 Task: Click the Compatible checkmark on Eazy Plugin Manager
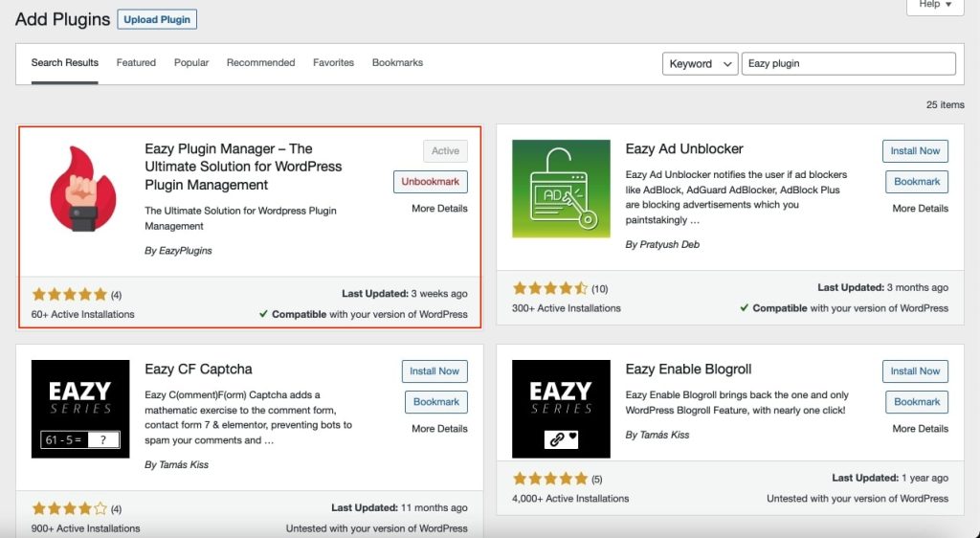263,314
